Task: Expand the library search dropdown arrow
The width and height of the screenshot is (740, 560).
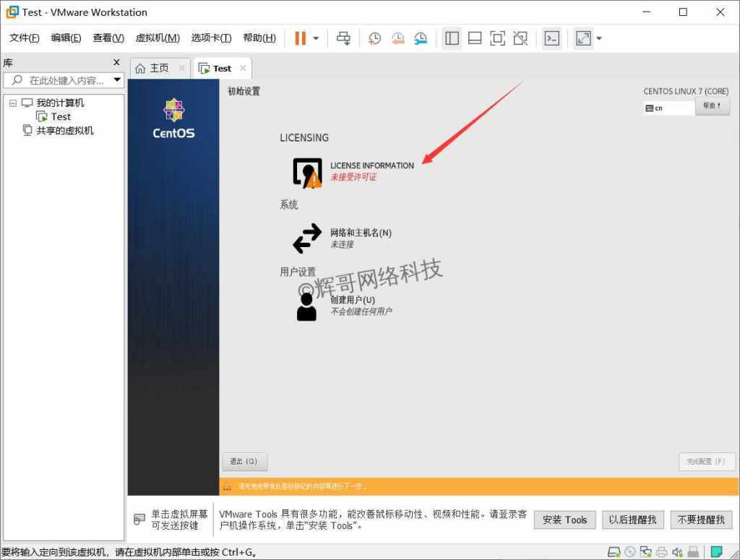Action: click(x=118, y=79)
